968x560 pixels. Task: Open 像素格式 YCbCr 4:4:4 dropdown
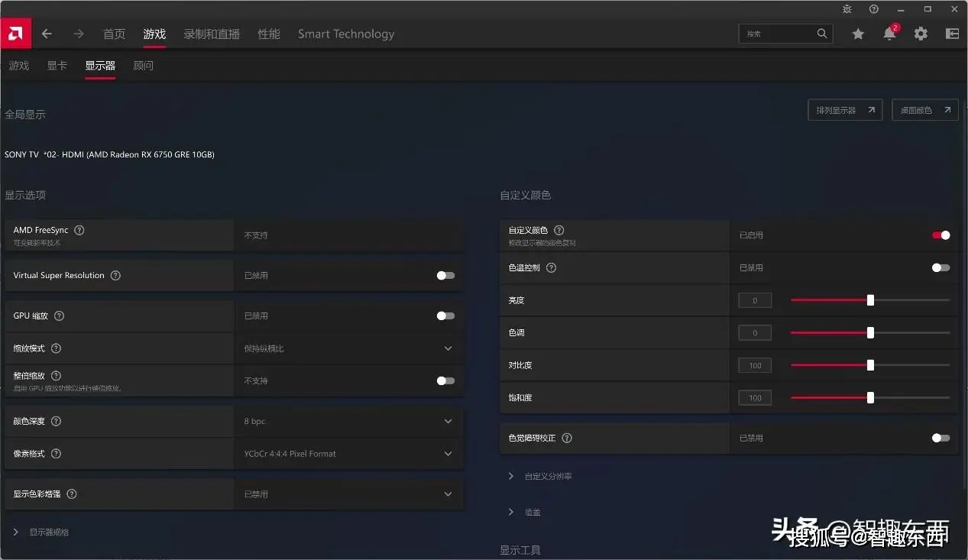[348, 454]
